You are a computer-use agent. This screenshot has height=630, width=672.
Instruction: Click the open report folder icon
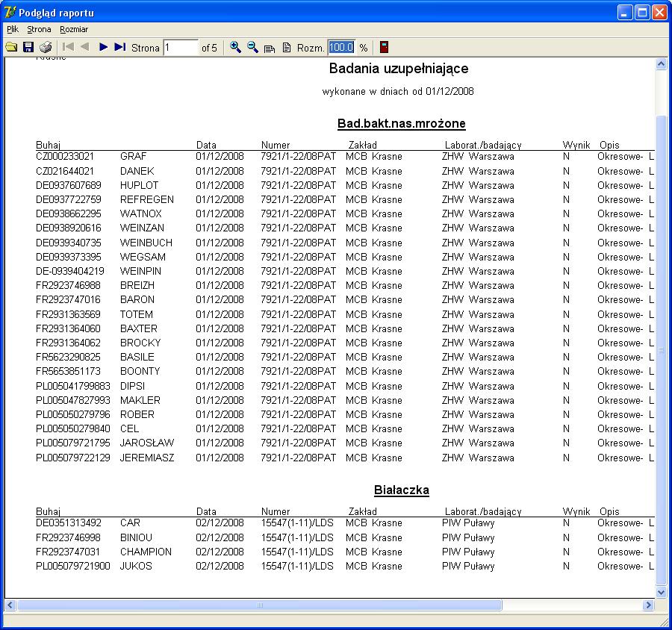coord(11,47)
